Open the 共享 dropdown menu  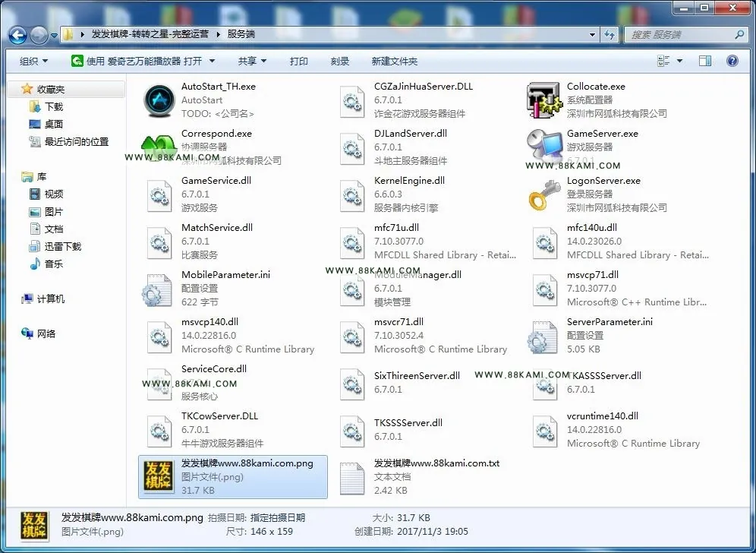(x=252, y=62)
